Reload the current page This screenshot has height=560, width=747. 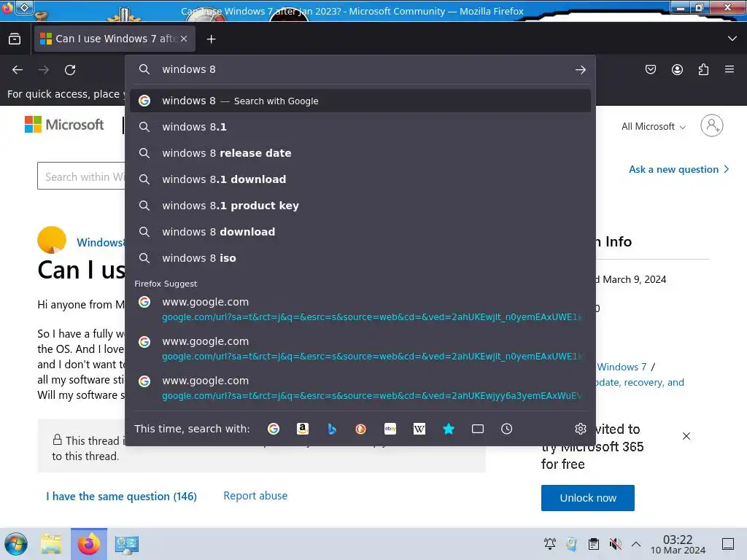click(x=70, y=70)
